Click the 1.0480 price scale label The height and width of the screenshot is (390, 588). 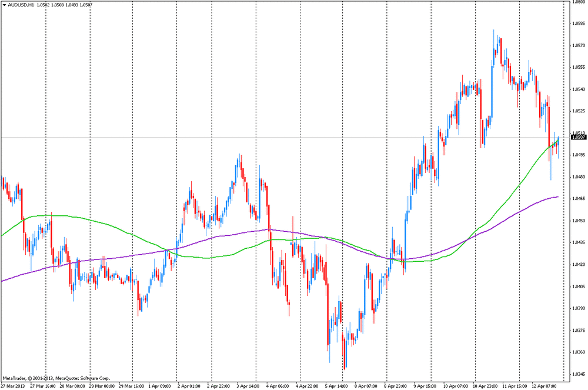[579, 177]
